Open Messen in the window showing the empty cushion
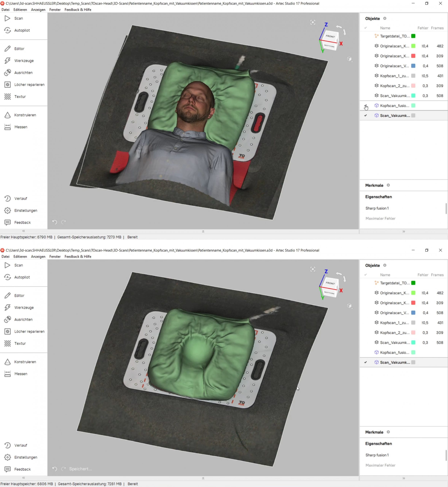Screen dimensions: 448x487 (x=16, y=374)
